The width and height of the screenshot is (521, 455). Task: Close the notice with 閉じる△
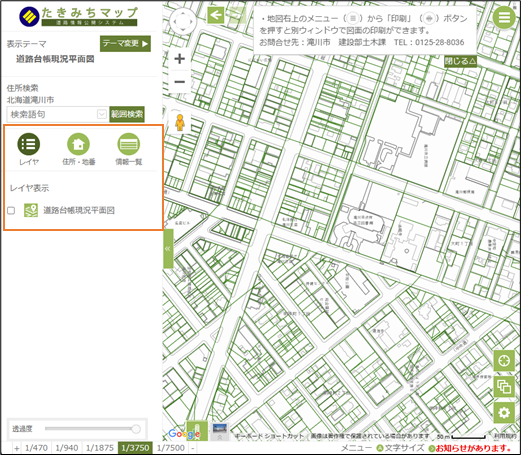coord(460,61)
